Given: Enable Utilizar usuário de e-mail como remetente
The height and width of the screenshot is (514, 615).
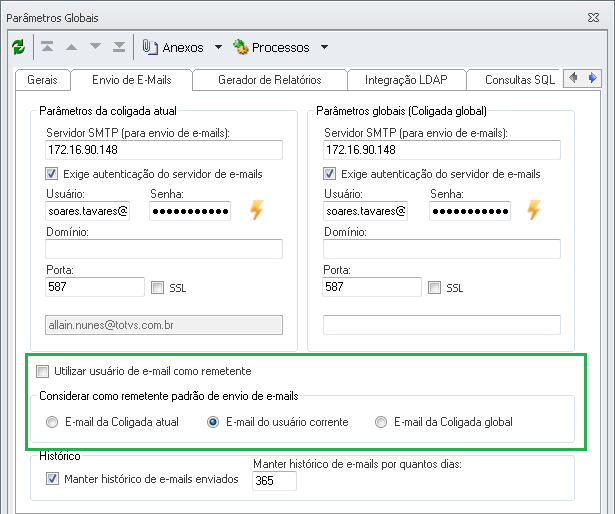Looking at the screenshot, I should click(42, 371).
